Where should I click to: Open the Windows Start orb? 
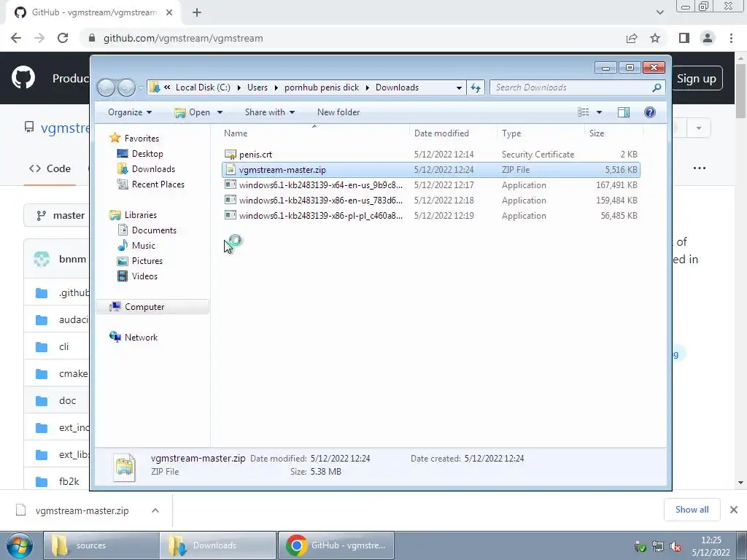pyautogui.click(x=20, y=545)
